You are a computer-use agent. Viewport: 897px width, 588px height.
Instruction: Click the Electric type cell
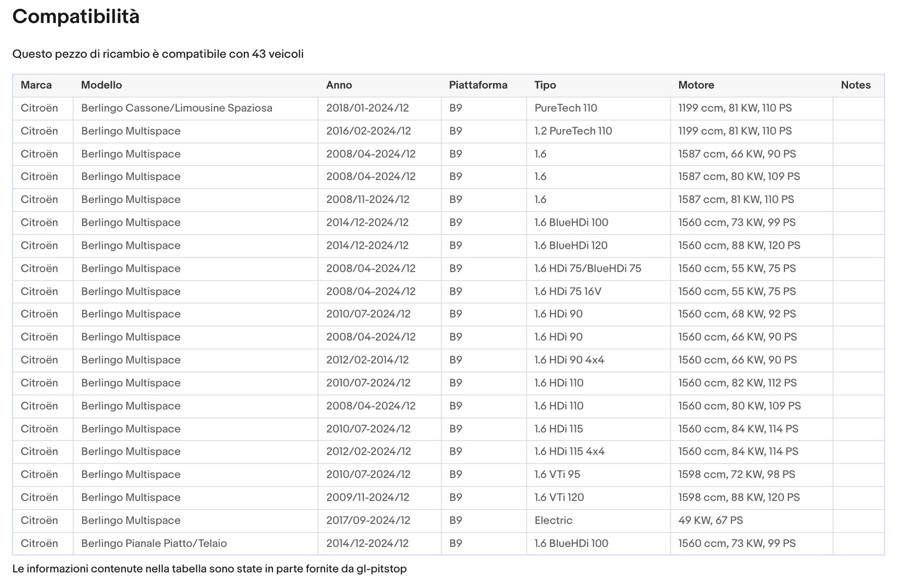pos(553,520)
